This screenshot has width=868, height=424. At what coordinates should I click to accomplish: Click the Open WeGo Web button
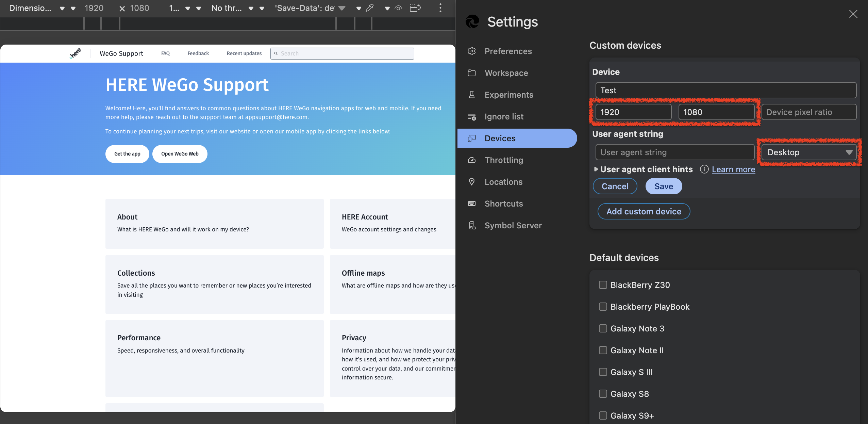[180, 154]
